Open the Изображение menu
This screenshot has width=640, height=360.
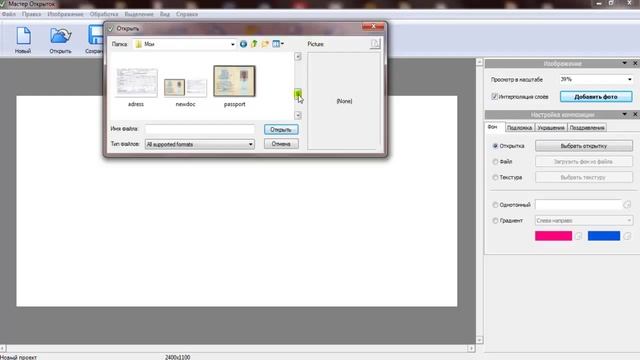pyautogui.click(x=65, y=14)
